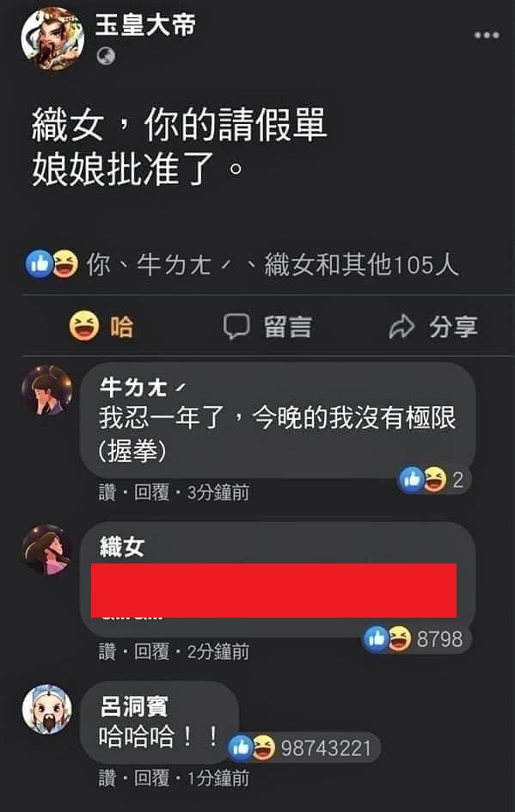Open 牛ㄌㄤˊ's commenter avatar
This screenshot has height=812, width=515.
[47, 391]
